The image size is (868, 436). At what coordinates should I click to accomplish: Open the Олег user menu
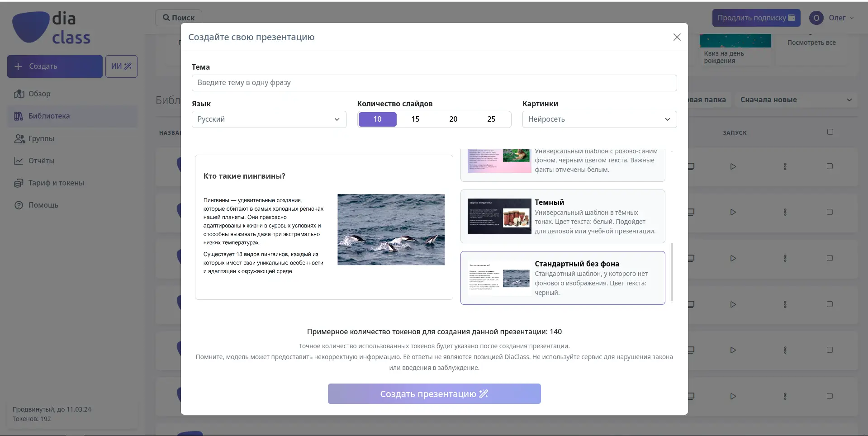(x=832, y=18)
